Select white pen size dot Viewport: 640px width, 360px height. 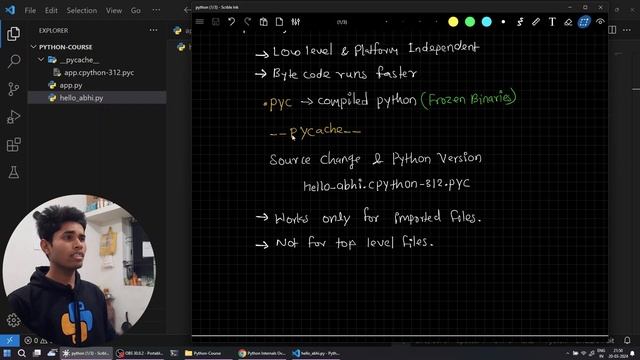(503, 22)
